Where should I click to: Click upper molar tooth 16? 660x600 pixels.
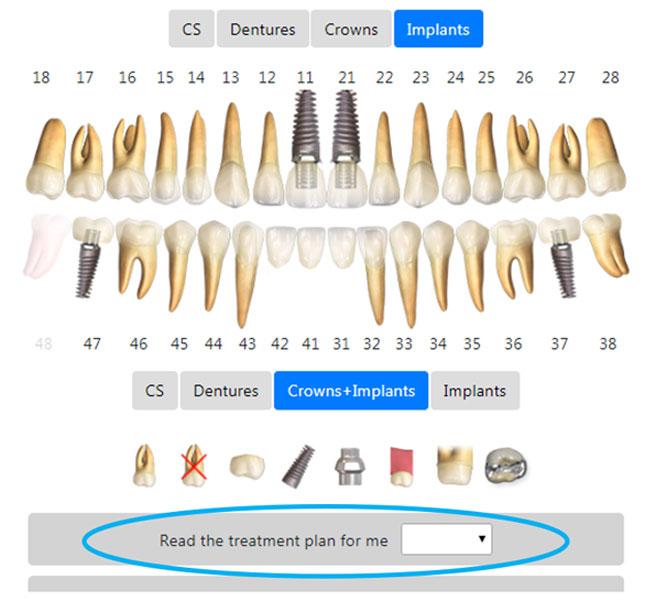(x=128, y=158)
